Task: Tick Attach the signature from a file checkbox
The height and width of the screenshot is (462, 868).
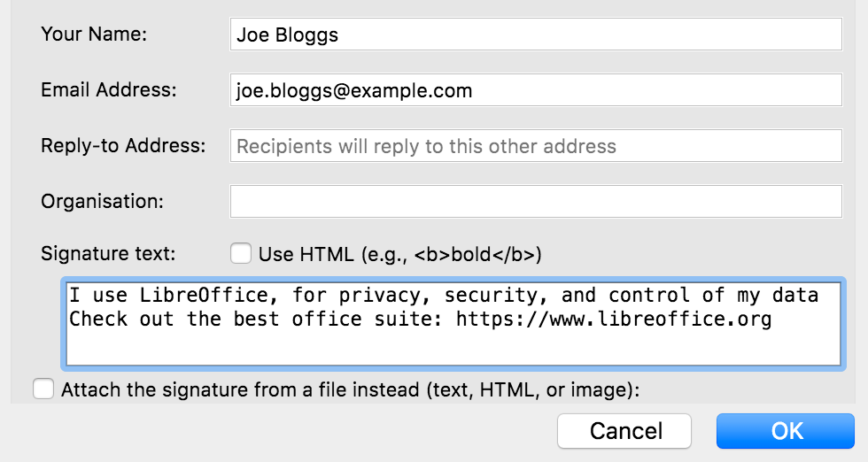Action: point(43,389)
